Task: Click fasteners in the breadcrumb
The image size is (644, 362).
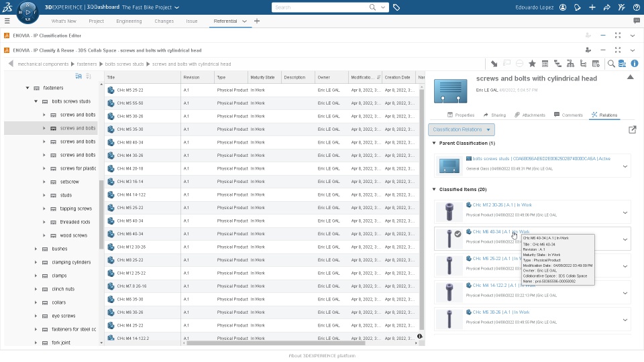Action: click(x=87, y=64)
